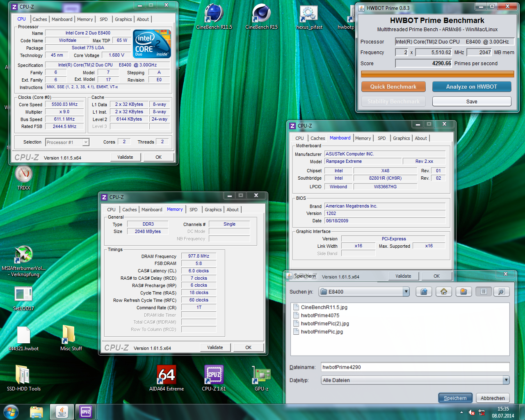Click Show desktop strip at taskbar end
The width and height of the screenshot is (525, 420).
pos(522,412)
